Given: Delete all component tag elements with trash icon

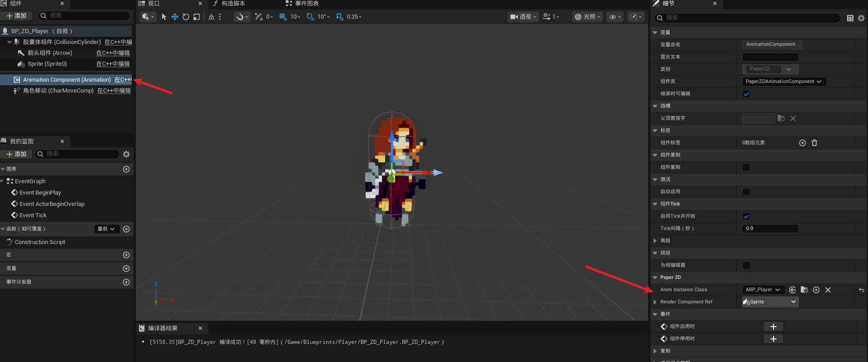Looking at the screenshot, I should tap(814, 143).
